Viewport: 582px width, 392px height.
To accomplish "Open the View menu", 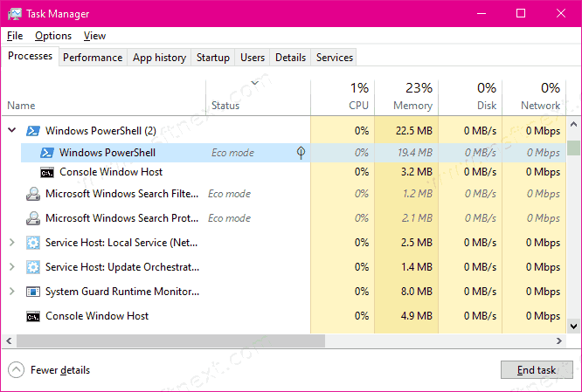I will [x=94, y=36].
